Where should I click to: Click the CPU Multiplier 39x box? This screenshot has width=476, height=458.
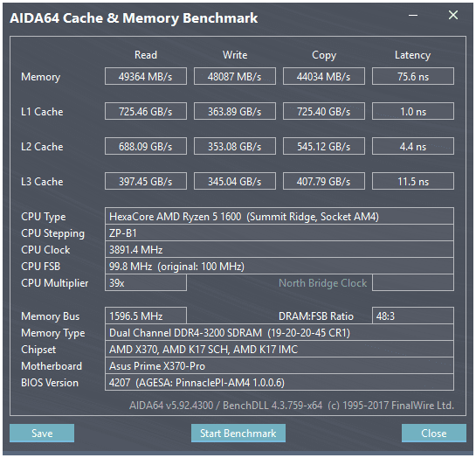pyautogui.click(x=146, y=283)
